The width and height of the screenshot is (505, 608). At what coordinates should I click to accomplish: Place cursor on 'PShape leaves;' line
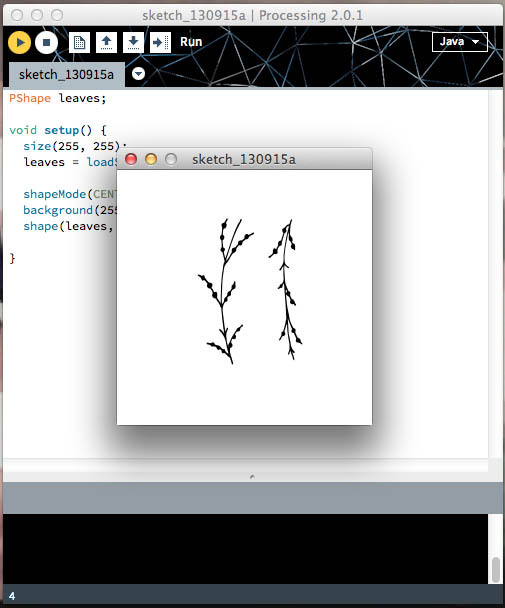[x=57, y=98]
